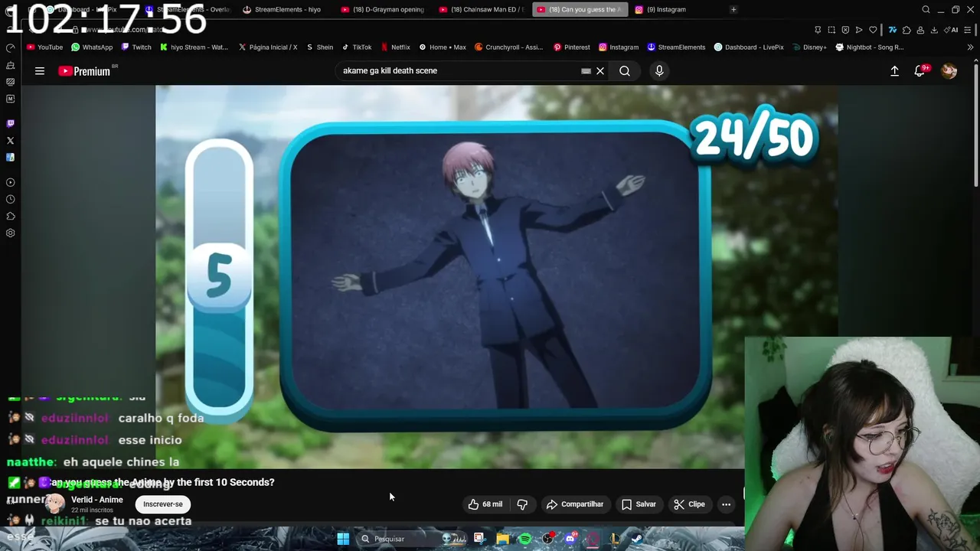
Task: Subscribe with the Inscrever-se button
Action: (163, 504)
